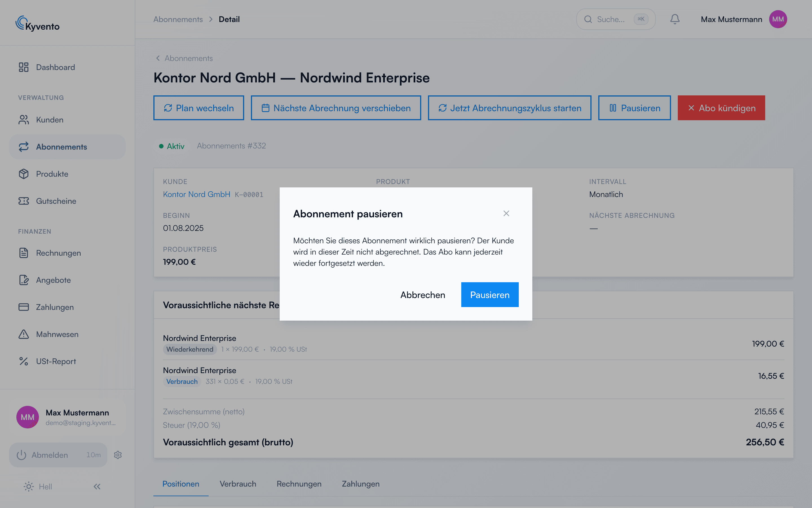Viewport: 812px width, 508px height.
Task: Click the Zahlungen credit card icon
Action: [23, 307]
